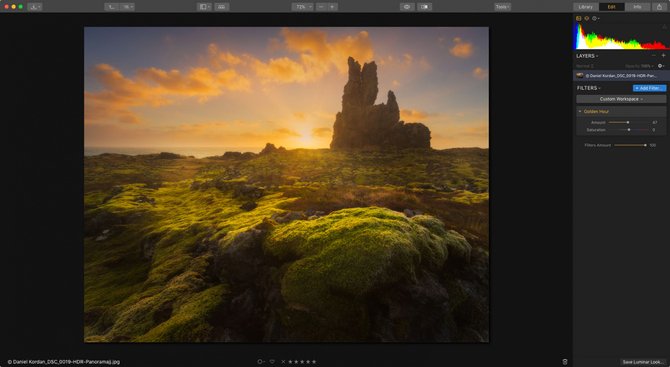Click the histogram graph

click(x=622, y=37)
